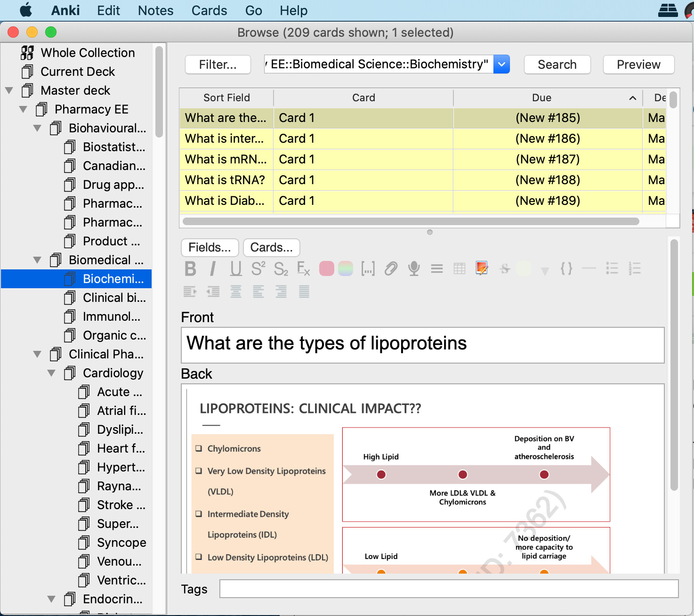694x616 pixels.
Task: Open the Cards... template editor
Action: (x=272, y=247)
